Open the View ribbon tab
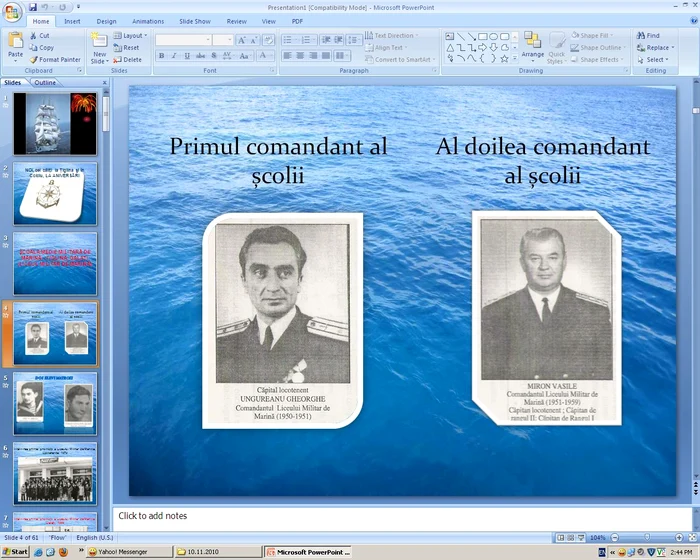This screenshot has width=700, height=560. [268, 21]
